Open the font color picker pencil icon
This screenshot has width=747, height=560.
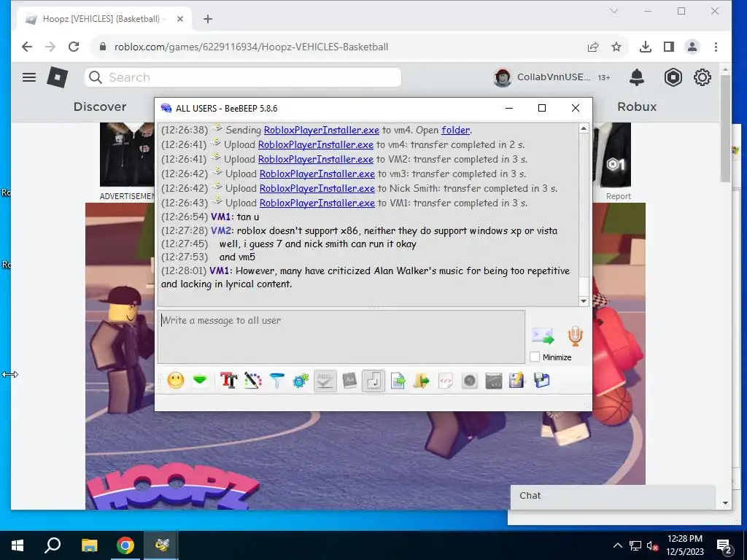pyautogui.click(x=253, y=381)
